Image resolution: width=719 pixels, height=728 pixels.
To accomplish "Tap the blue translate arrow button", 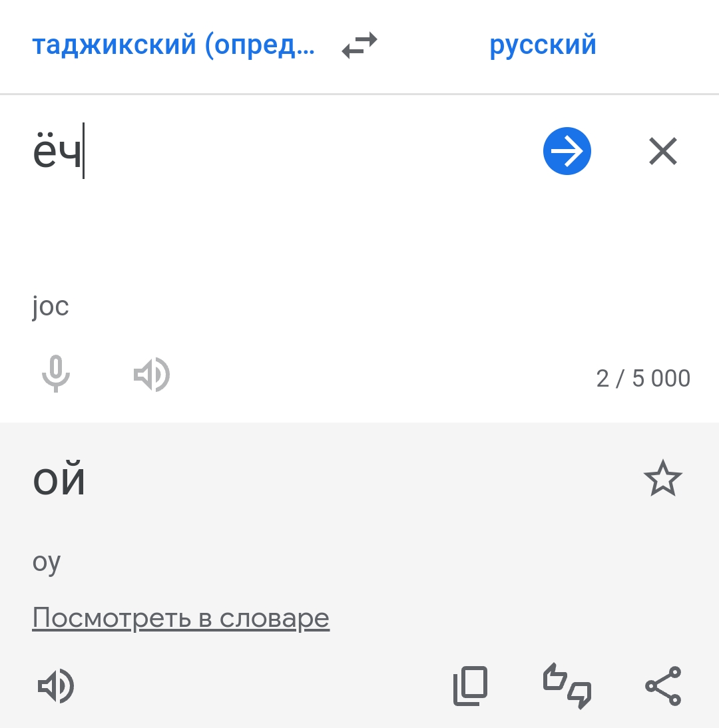I will click(x=567, y=151).
